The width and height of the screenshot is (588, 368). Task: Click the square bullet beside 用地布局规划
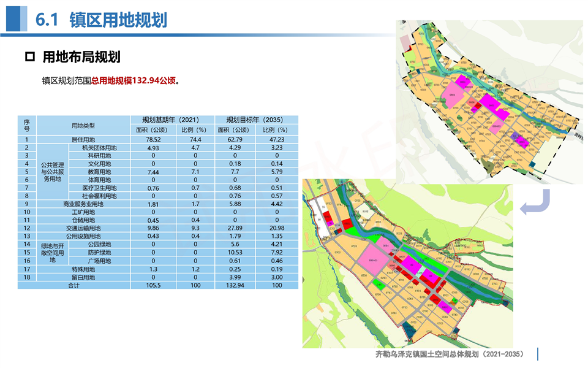pos(29,57)
